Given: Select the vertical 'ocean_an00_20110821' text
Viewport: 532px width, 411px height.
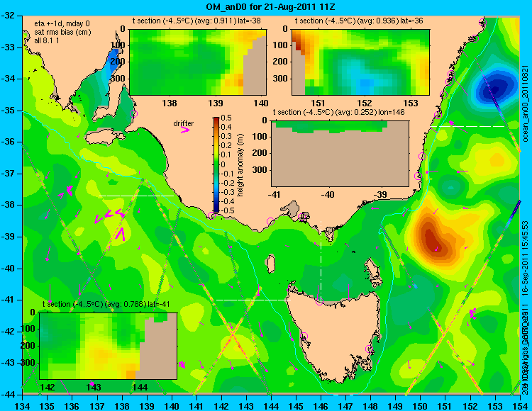Looking at the screenshot, I should click(x=526, y=103).
